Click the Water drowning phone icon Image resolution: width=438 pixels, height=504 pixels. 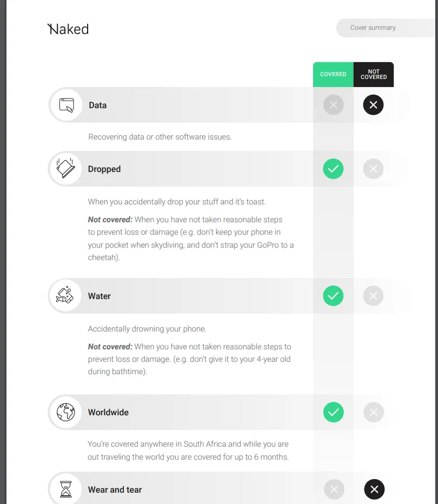coord(65,296)
